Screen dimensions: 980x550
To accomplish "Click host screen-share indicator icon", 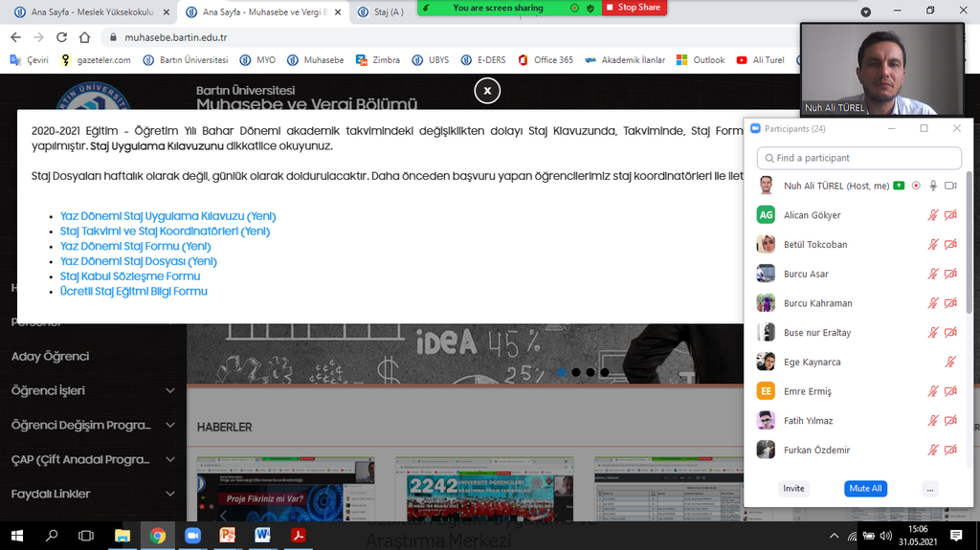I will pyautogui.click(x=899, y=186).
